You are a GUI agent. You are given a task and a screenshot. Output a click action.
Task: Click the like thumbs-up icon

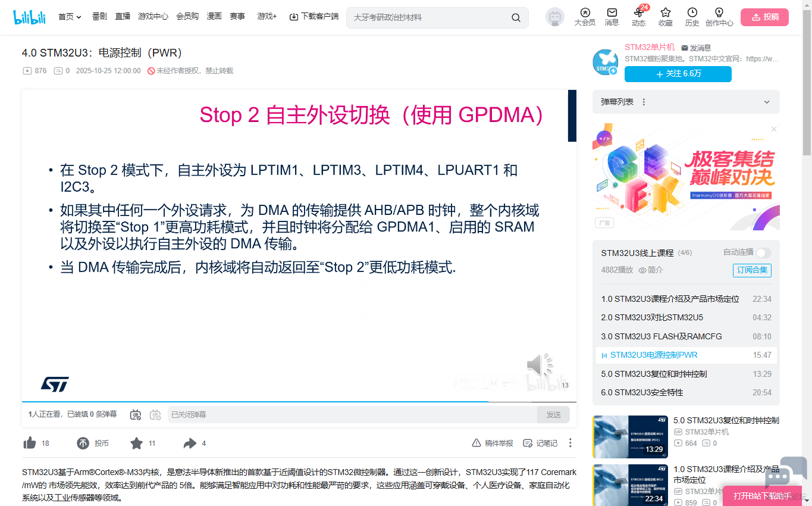click(30, 443)
